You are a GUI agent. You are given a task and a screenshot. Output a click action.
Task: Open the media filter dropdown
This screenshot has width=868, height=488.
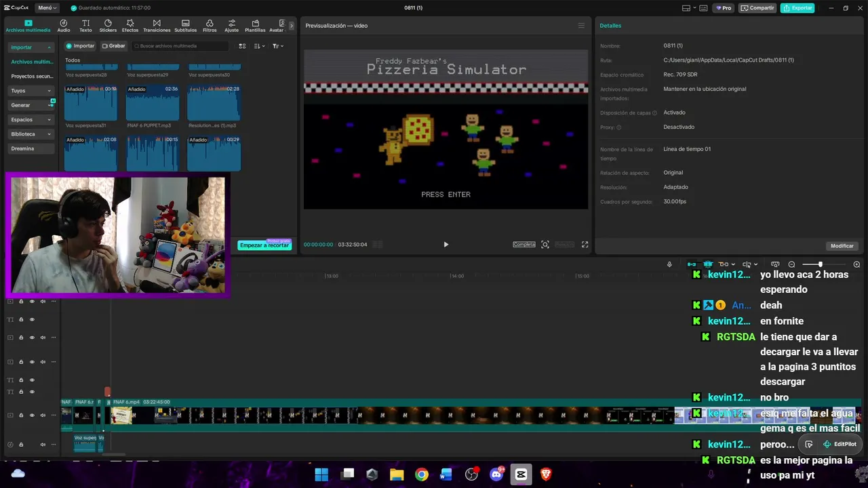(278, 46)
